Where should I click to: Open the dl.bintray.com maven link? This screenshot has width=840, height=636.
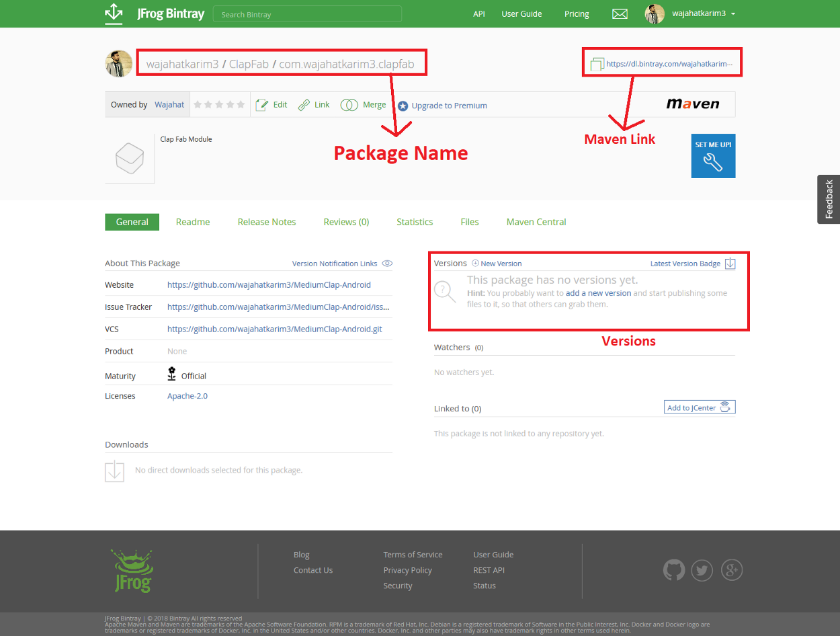point(669,65)
